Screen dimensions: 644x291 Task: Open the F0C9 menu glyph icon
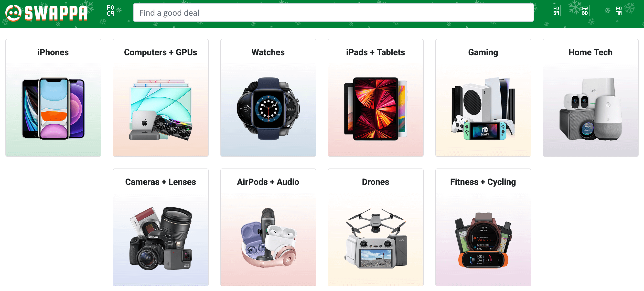tap(110, 10)
